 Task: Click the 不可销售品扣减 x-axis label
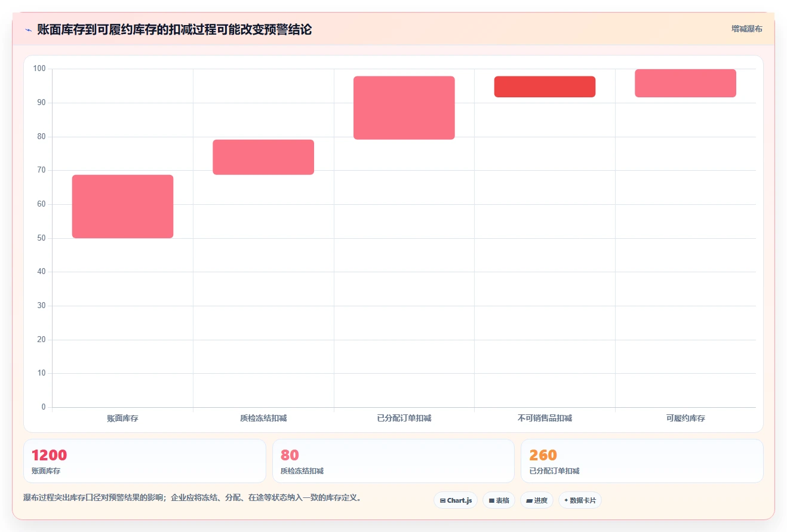(545, 419)
